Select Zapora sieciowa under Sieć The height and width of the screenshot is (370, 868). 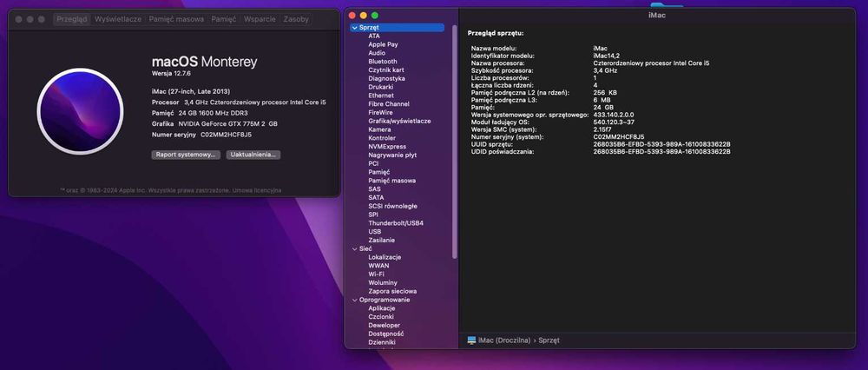pyautogui.click(x=392, y=291)
